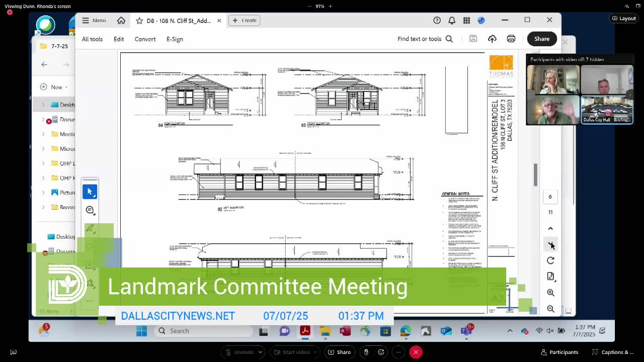644x362 pixels.
Task: Select the 7-7-25 folder tab in File Explorer
Action: coord(54,46)
